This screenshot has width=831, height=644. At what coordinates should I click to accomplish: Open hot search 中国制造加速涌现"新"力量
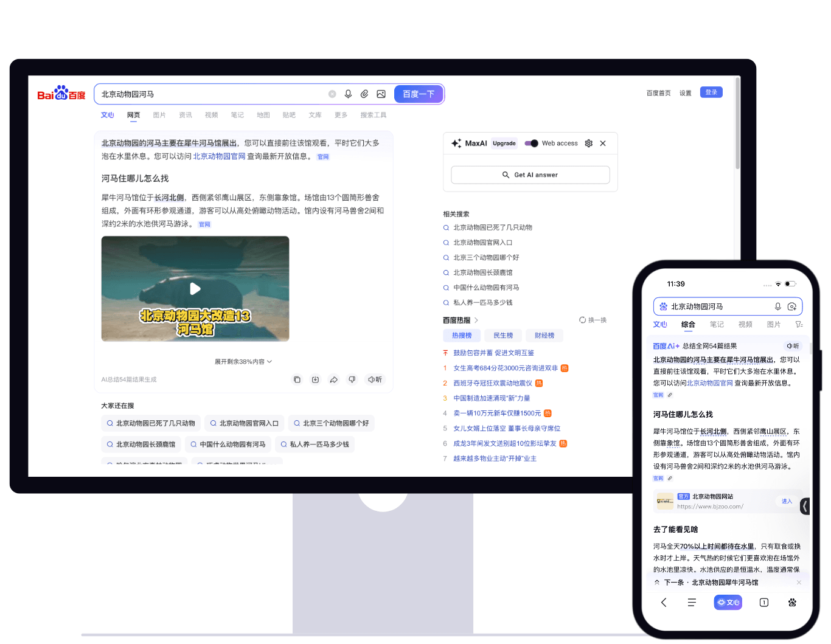pos(492,398)
